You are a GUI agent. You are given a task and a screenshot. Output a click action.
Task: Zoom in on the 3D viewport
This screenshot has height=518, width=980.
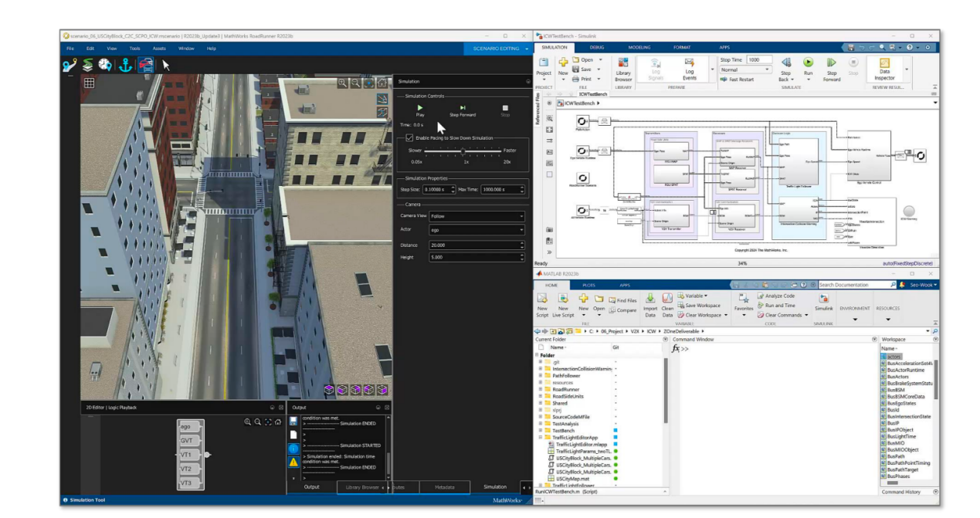click(x=341, y=83)
